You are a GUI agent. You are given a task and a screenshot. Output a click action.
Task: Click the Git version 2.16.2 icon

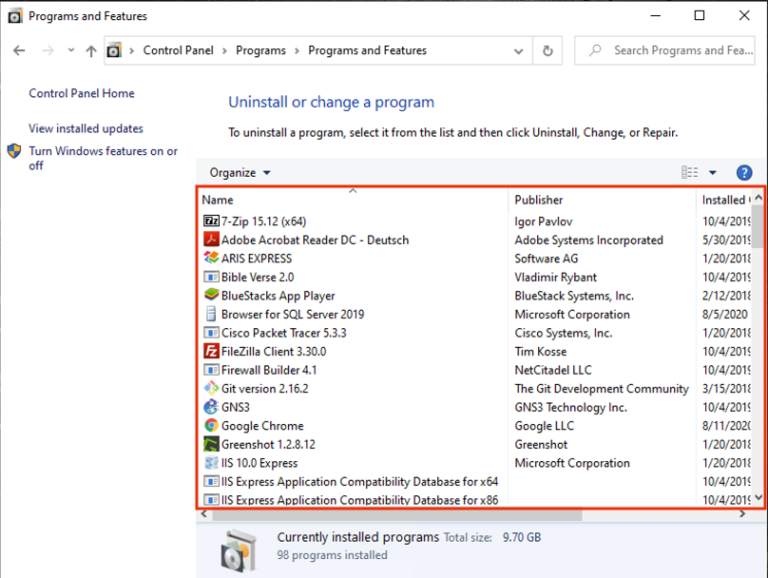211,388
